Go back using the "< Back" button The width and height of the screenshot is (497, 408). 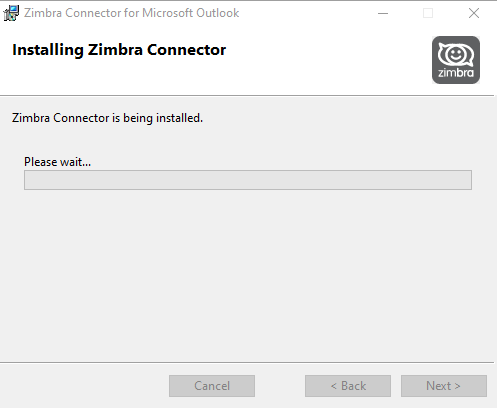point(348,386)
